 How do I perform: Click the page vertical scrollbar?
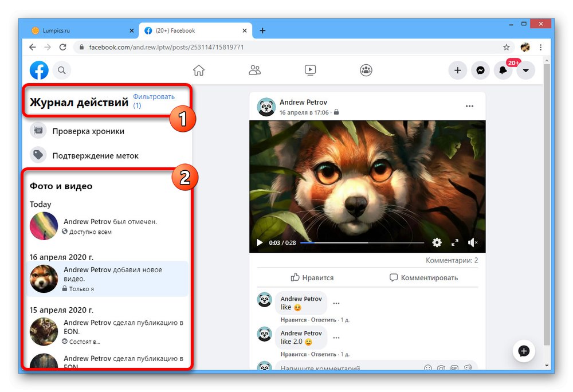tap(547, 205)
